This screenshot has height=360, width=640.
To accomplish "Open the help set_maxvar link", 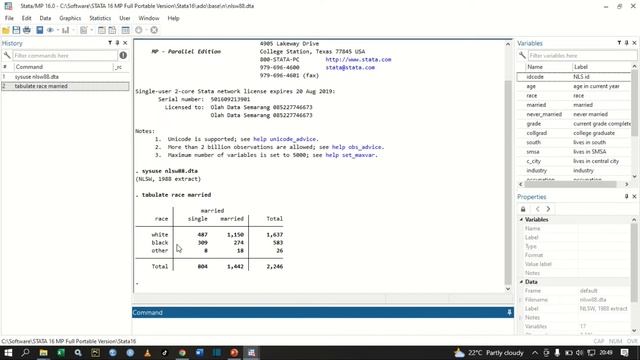I will click(351, 155).
